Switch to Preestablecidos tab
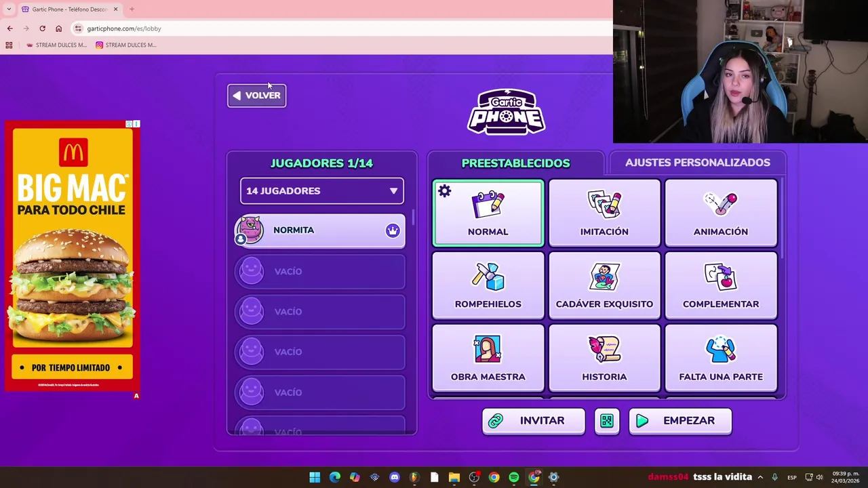 (x=515, y=163)
